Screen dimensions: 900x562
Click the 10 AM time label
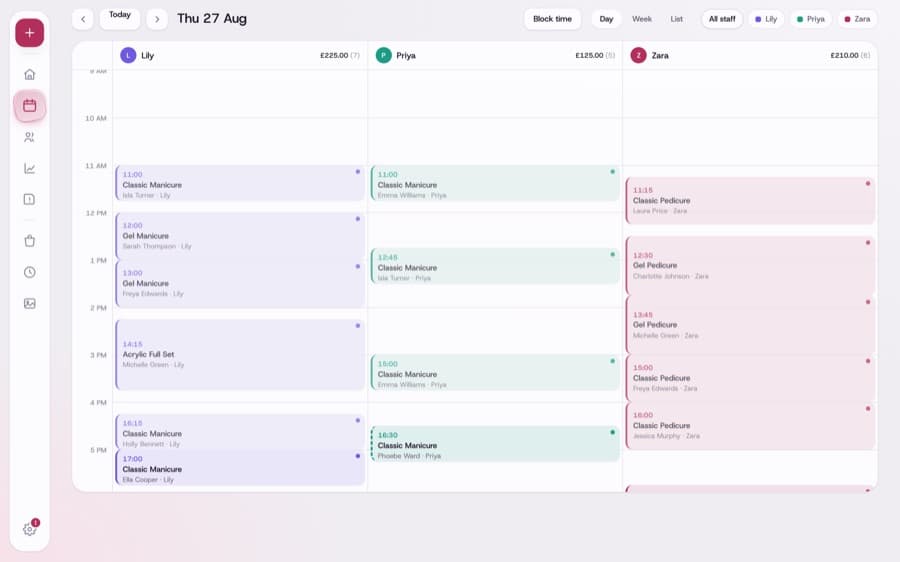click(96, 118)
